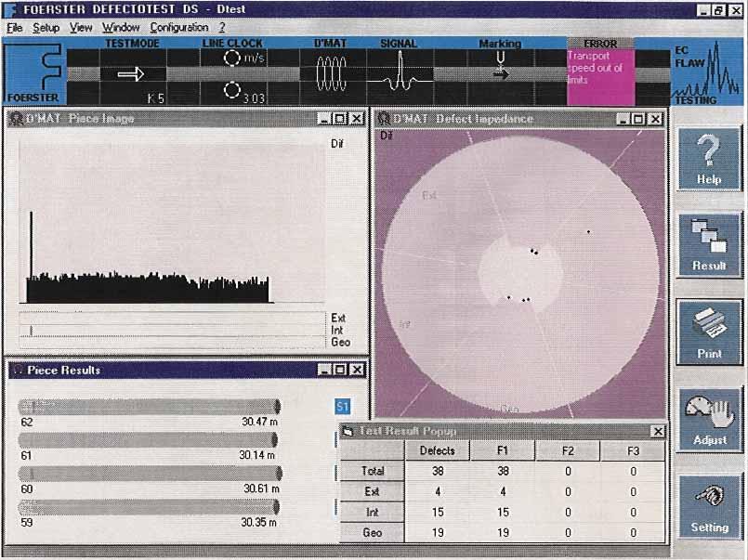748x560 pixels.
Task: Click Int Defects value 15
Action: (438, 512)
